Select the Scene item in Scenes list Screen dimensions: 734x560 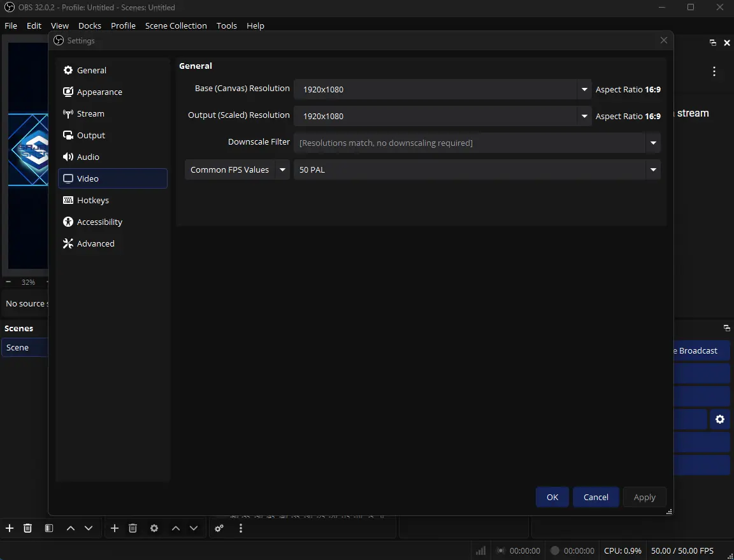tap(24, 347)
